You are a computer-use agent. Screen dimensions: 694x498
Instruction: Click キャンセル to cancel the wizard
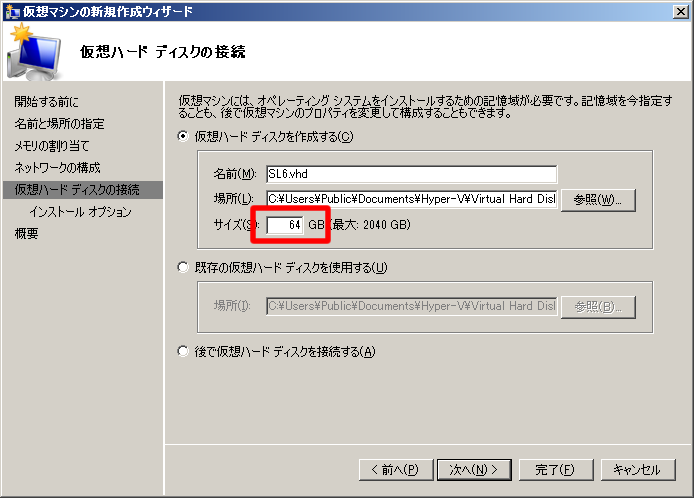(637, 469)
